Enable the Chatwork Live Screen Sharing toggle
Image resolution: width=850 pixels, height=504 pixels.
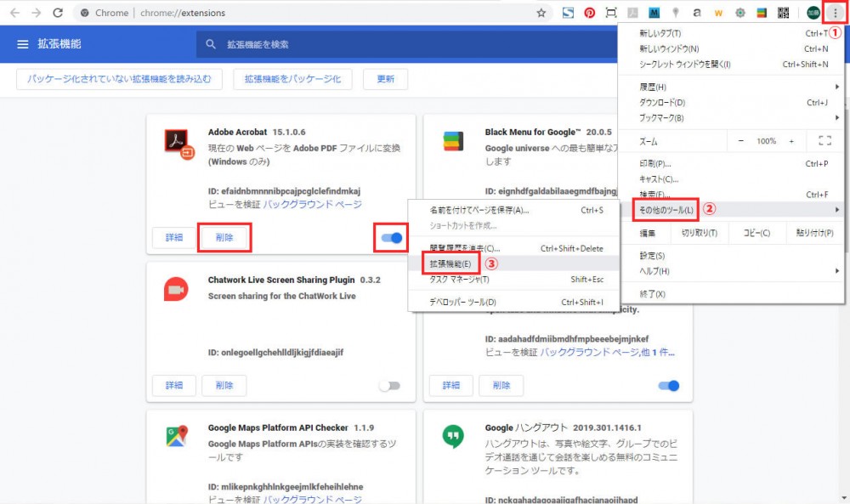point(390,386)
